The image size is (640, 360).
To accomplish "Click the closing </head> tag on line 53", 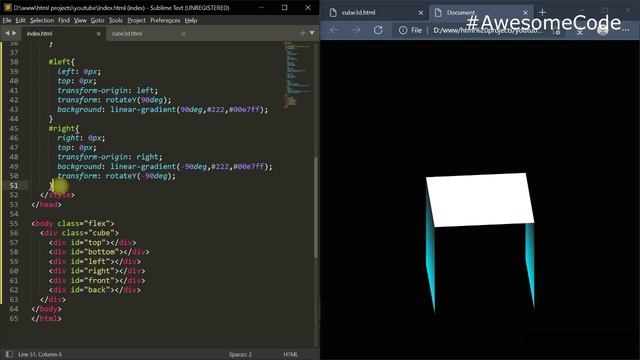I will pyautogui.click(x=47, y=204).
